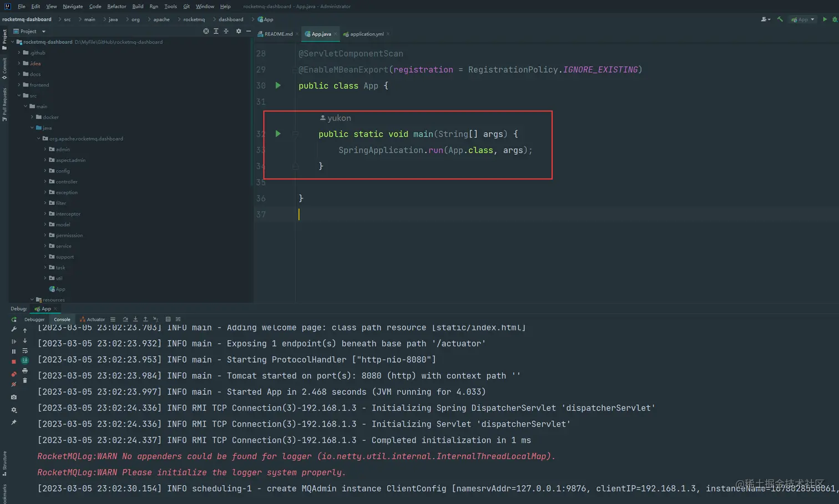
Task: Expand the controller package folder
Action: 46,181
